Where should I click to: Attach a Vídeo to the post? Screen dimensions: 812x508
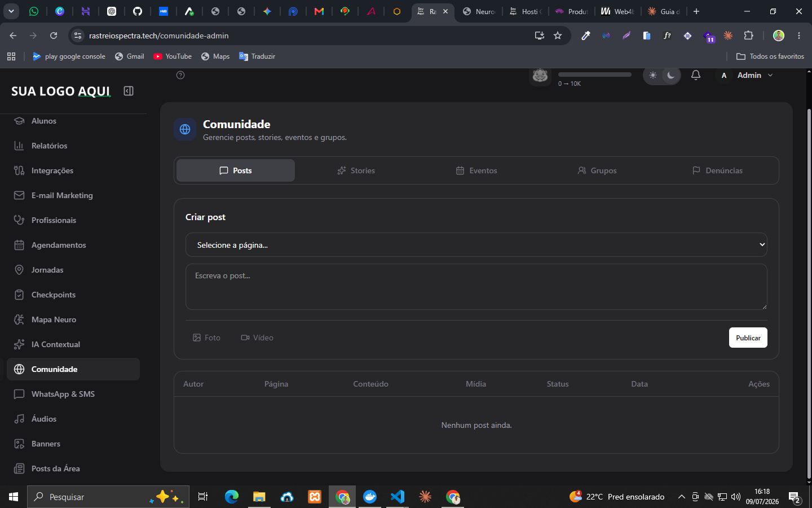click(257, 338)
